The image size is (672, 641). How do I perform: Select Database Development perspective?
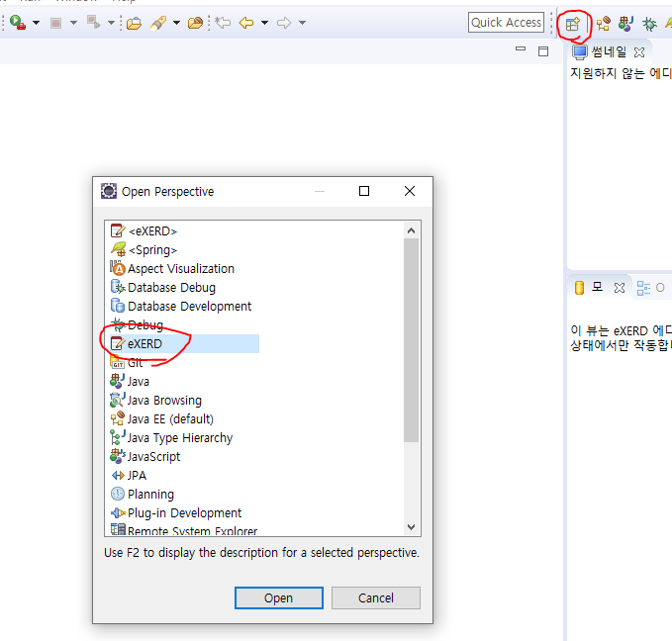point(181,307)
